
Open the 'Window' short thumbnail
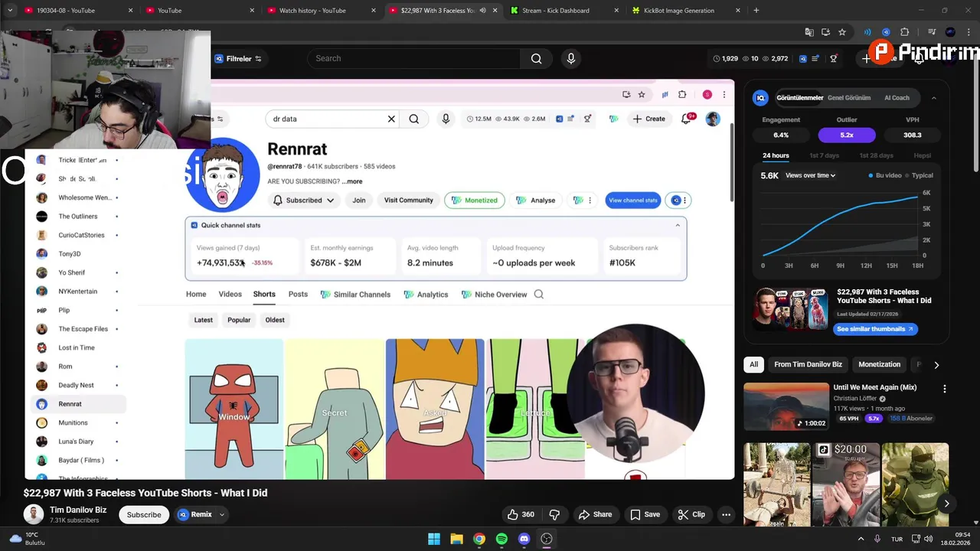[234, 409]
